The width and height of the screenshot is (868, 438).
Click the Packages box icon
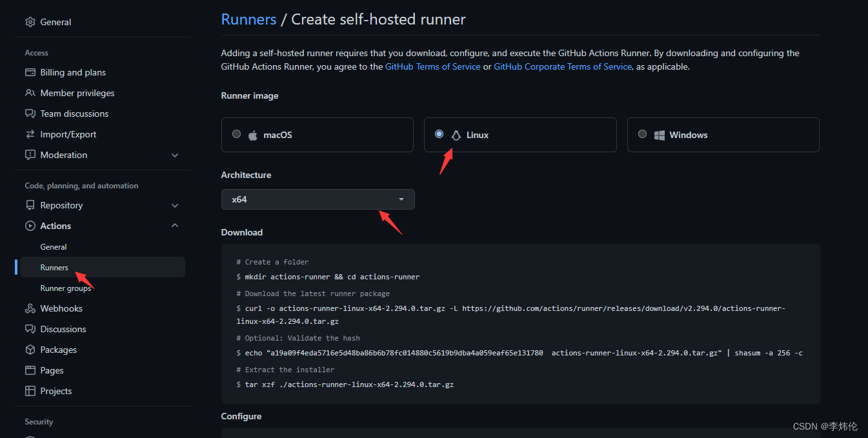[x=30, y=350]
